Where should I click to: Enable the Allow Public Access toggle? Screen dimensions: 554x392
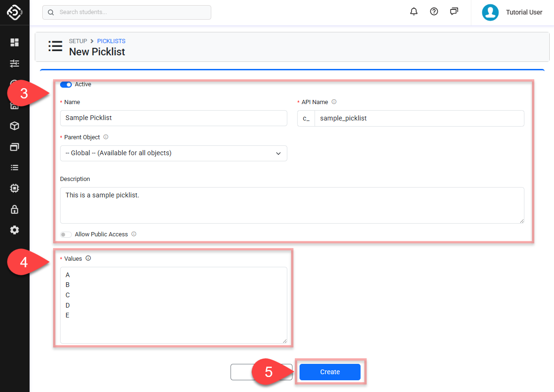point(66,234)
